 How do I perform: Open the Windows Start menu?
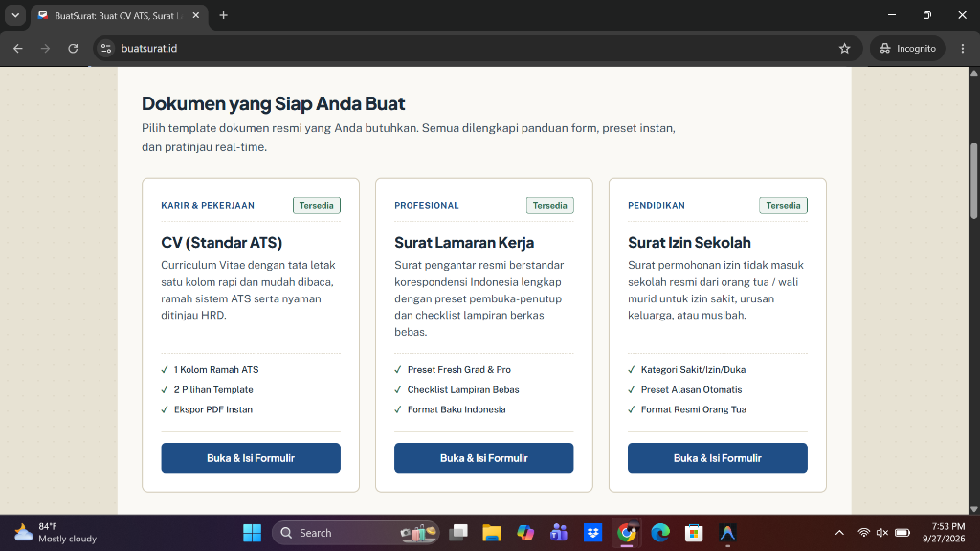[252, 533]
